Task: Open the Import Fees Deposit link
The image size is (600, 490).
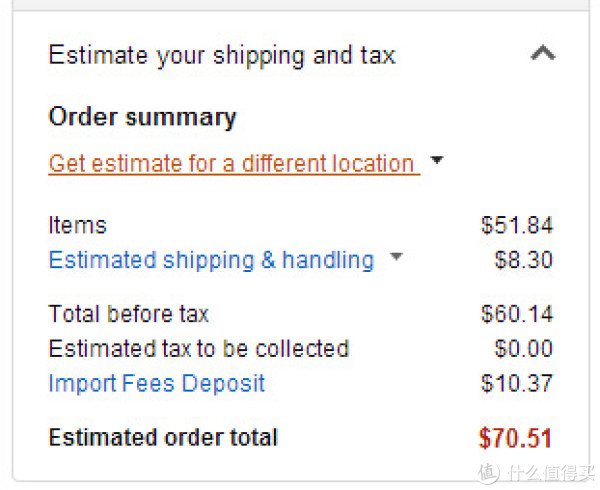Action: pos(157,383)
